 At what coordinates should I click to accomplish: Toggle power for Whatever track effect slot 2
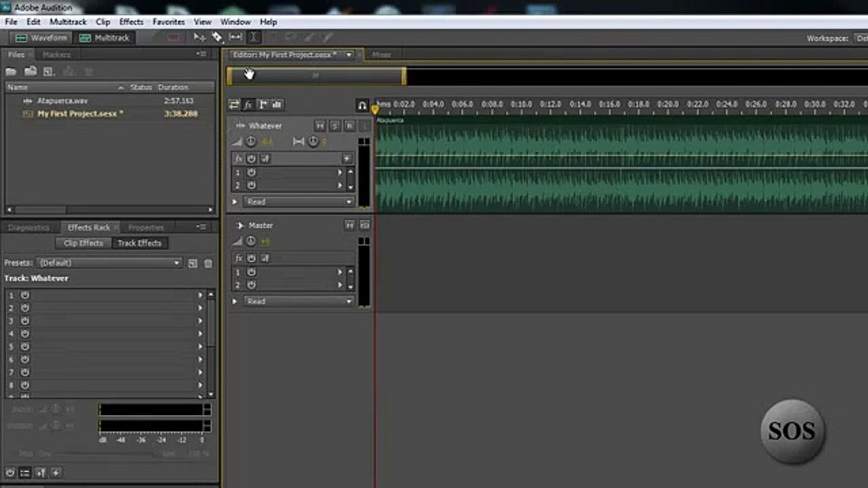pos(252,185)
